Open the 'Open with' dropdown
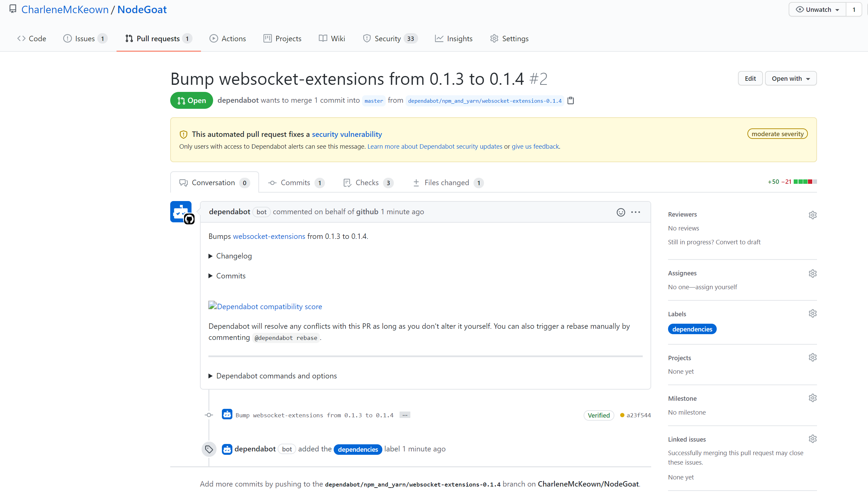The image size is (868, 495). [791, 78]
